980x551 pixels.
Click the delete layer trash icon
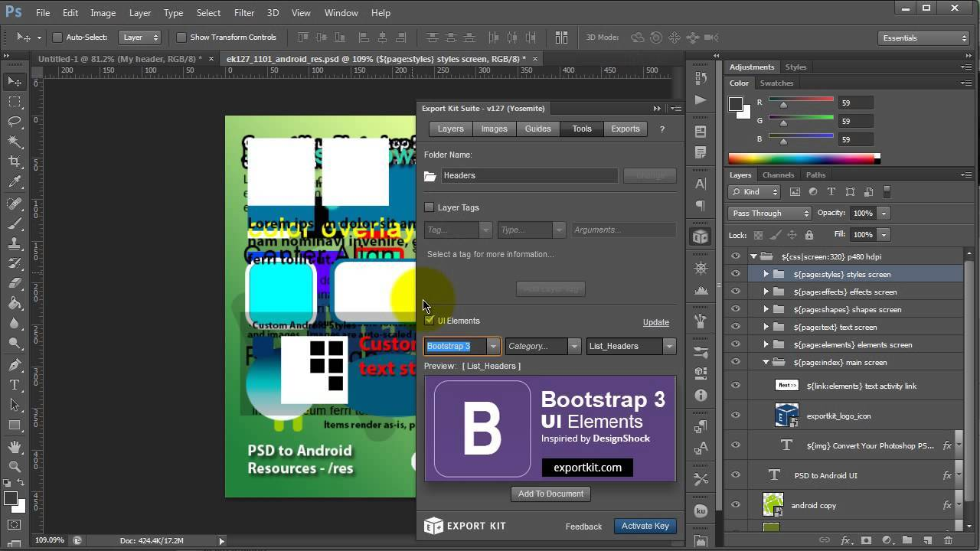pos(948,540)
